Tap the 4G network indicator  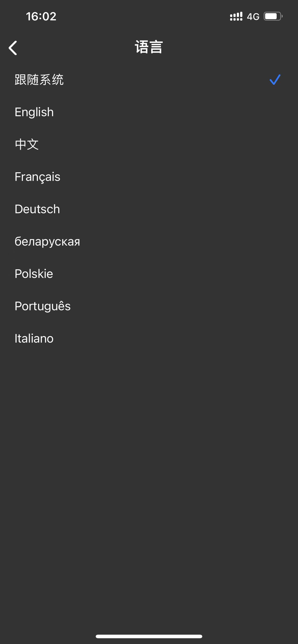coord(253,17)
